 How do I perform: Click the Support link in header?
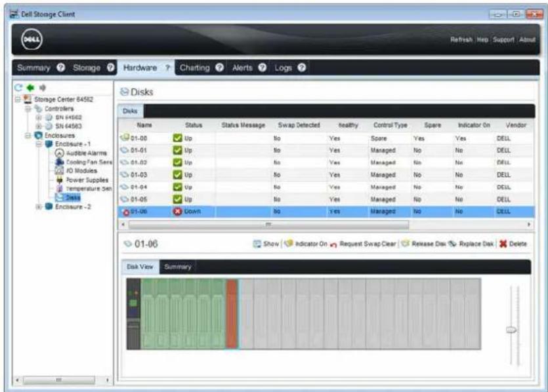[503, 39]
